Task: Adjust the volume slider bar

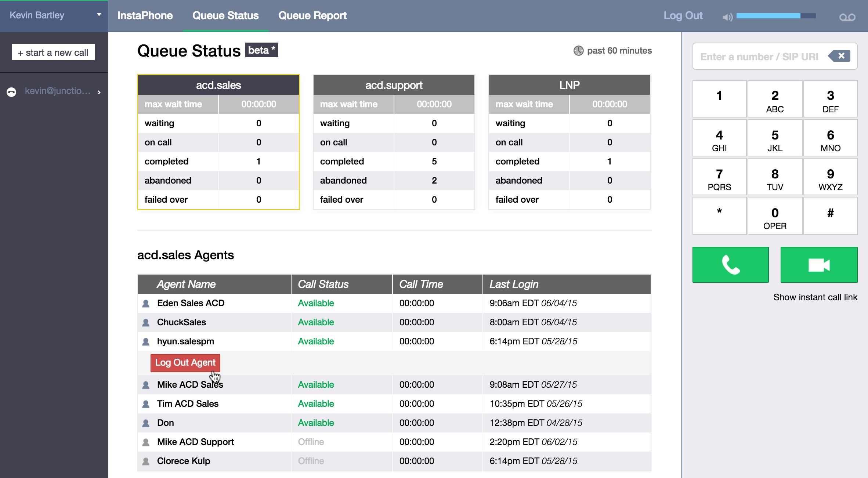Action: (x=775, y=16)
